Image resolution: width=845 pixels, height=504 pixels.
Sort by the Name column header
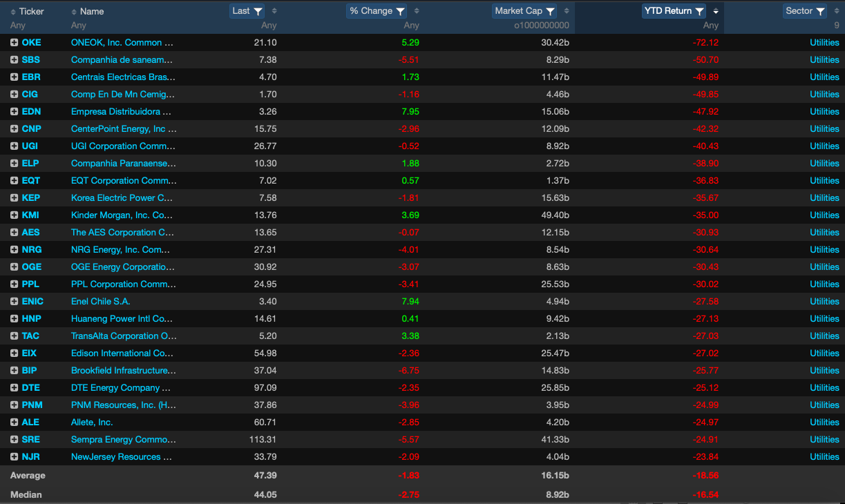[87, 12]
